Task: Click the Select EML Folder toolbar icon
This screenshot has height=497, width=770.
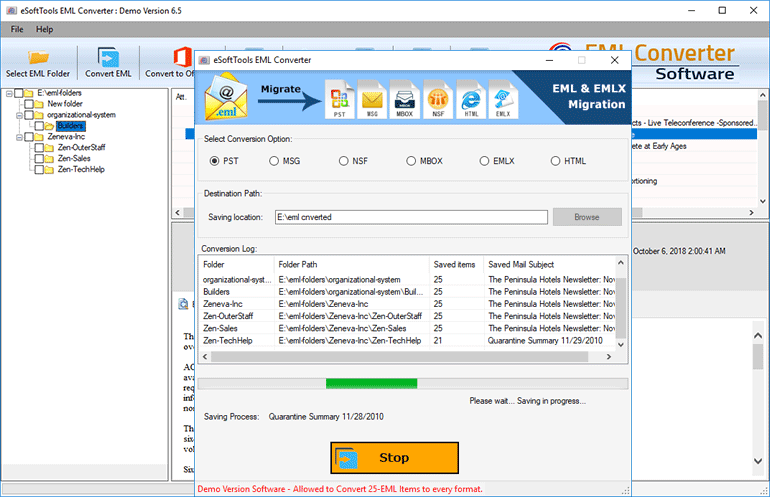Action: pyautogui.click(x=38, y=57)
